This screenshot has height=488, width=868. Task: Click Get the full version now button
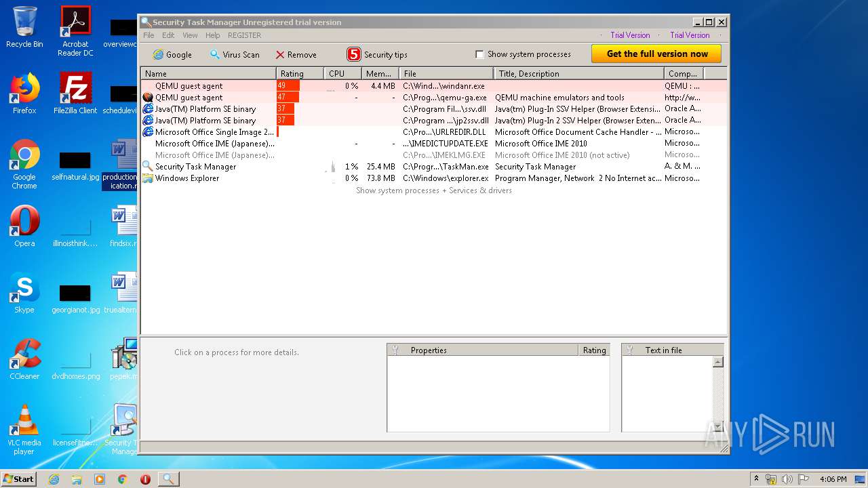[x=657, y=54]
